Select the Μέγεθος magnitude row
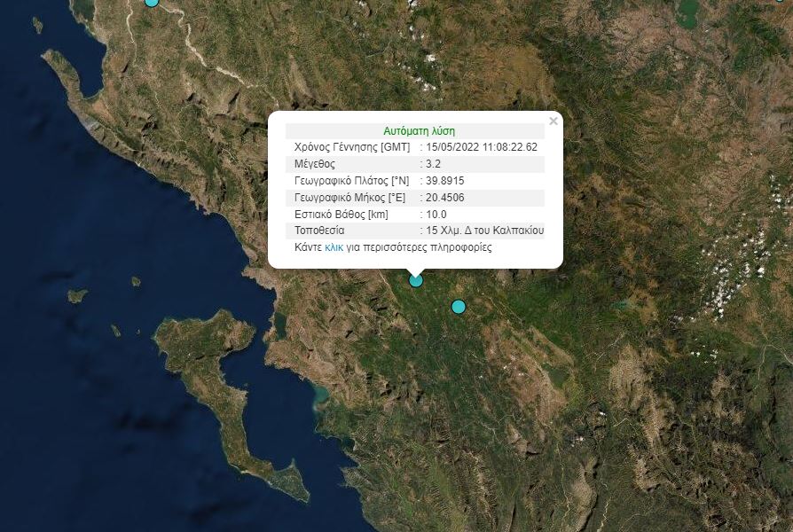Viewport: 793px width, 532px height. (x=414, y=163)
